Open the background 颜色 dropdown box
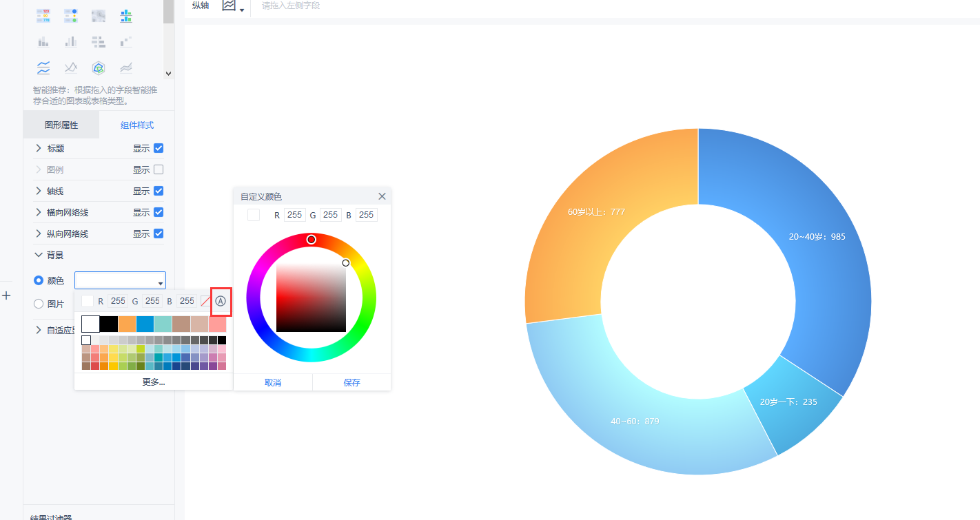 click(x=120, y=280)
